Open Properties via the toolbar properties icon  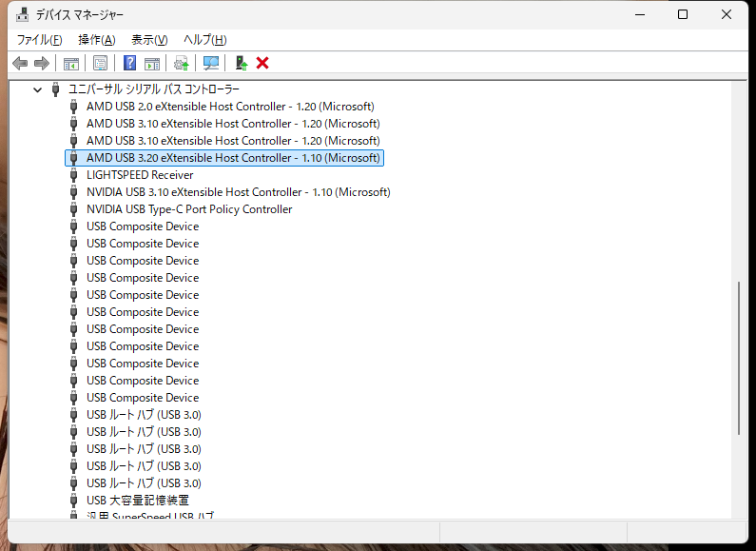click(x=100, y=63)
